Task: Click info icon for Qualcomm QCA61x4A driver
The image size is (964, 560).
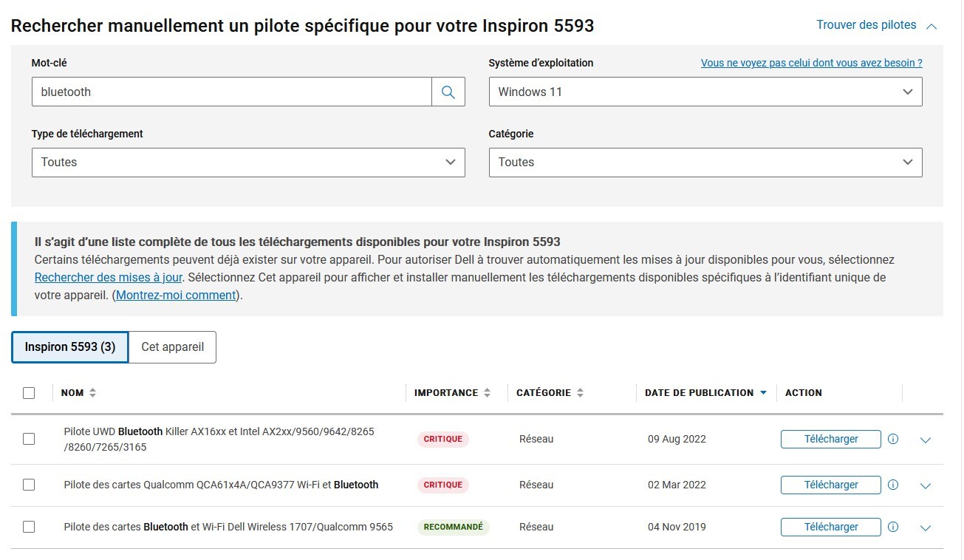Action: pyautogui.click(x=892, y=485)
